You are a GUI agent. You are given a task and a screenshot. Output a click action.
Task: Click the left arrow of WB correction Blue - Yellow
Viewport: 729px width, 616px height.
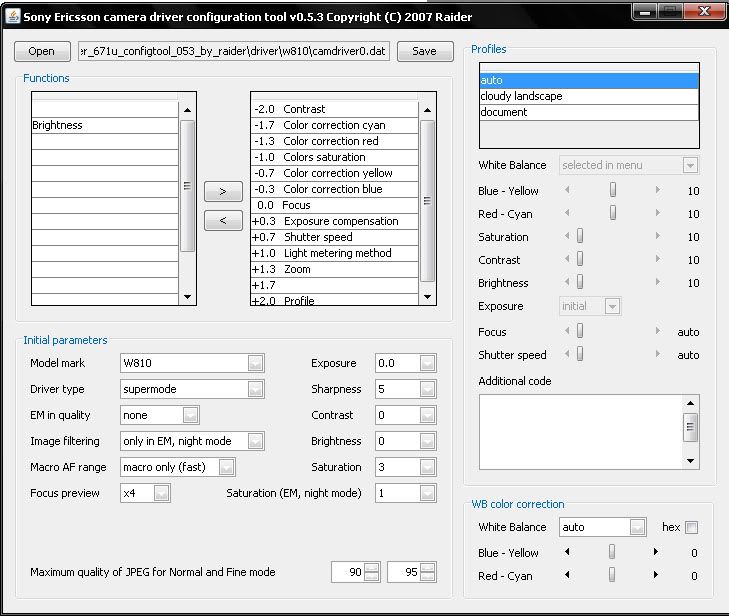tap(567, 552)
